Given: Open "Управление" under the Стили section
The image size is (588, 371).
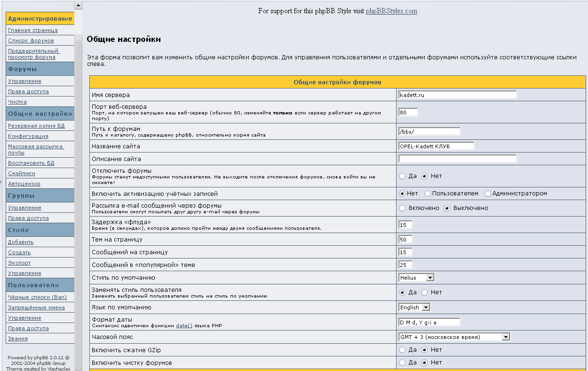Looking at the screenshot, I should [x=24, y=273].
